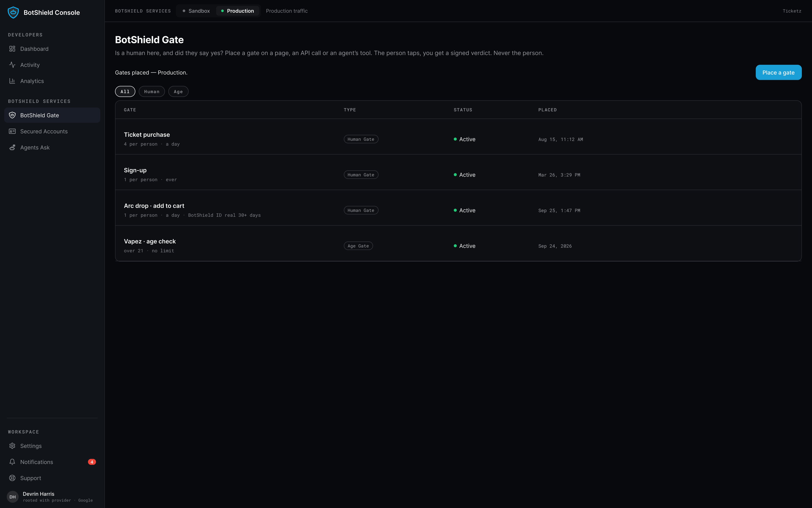The width and height of the screenshot is (812, 508).
Task: Click the TYPE column header
Action: point(350,110)
